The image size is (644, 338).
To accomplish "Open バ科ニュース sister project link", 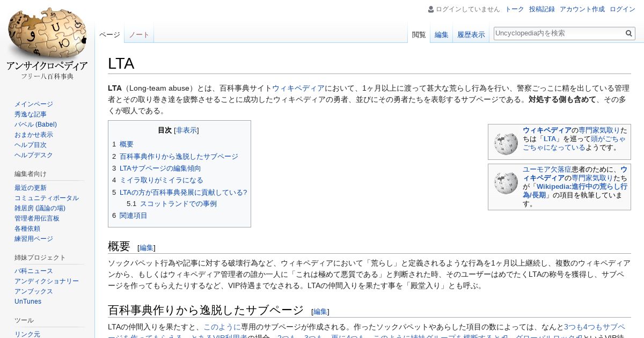I will pos(34,271).
